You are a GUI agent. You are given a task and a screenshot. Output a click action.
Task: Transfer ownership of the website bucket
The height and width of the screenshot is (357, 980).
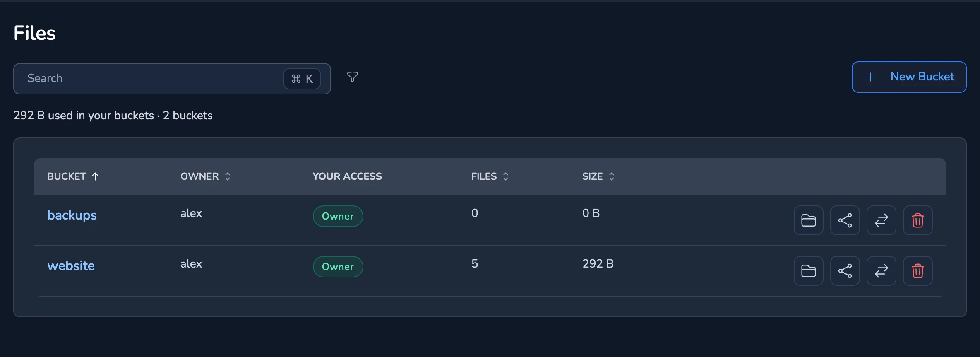(881, 271)
